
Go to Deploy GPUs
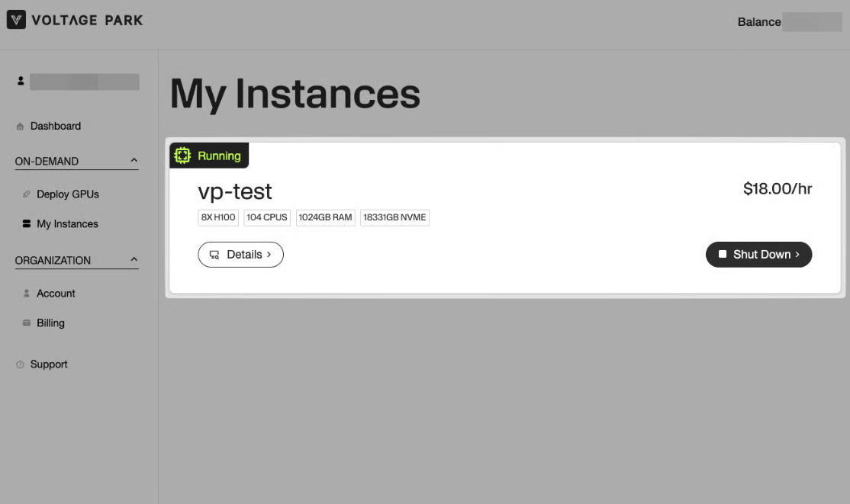[x=68, y=194]
